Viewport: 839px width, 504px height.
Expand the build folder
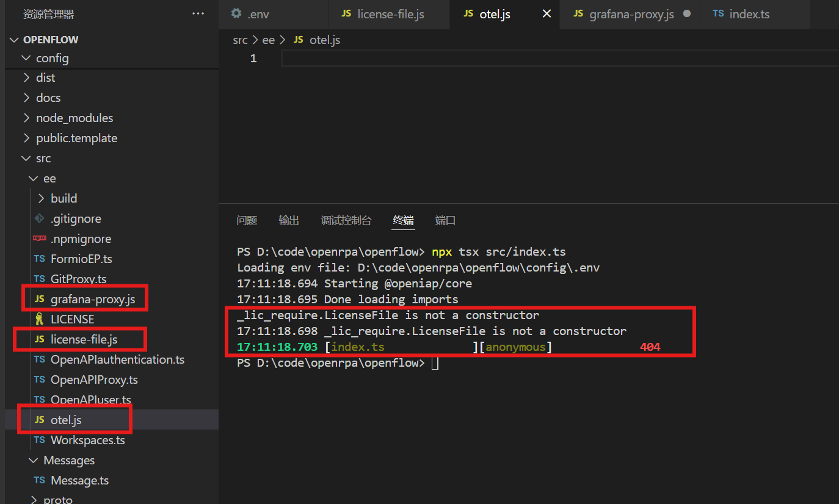pyautogui.click(x=41, y=198)
